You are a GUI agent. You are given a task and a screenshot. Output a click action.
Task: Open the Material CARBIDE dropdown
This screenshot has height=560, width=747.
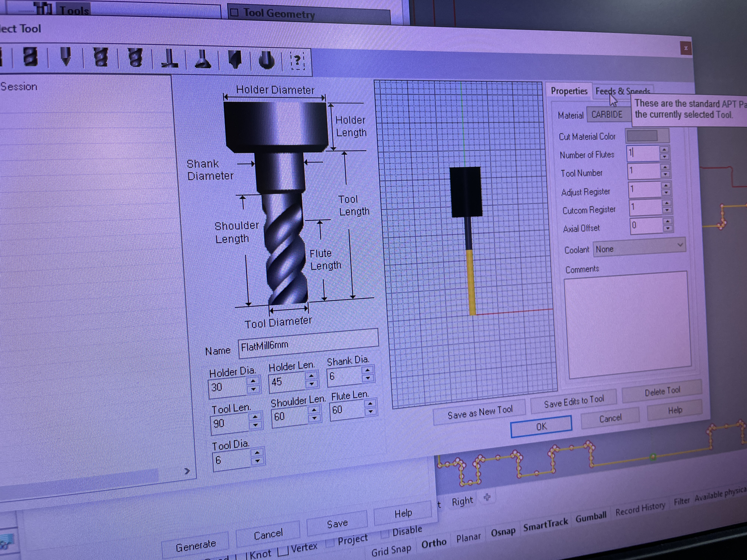(609, 114)
